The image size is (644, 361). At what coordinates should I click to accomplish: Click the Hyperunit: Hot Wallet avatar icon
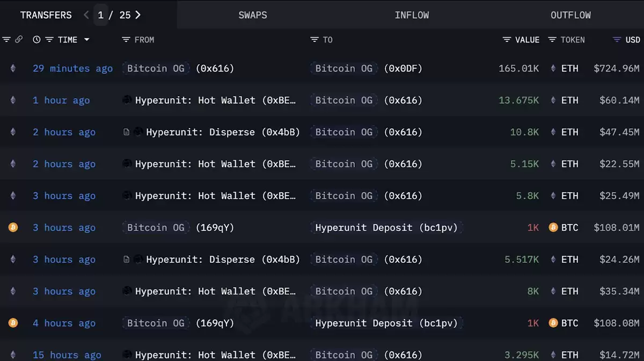click(x=126, y=100)
